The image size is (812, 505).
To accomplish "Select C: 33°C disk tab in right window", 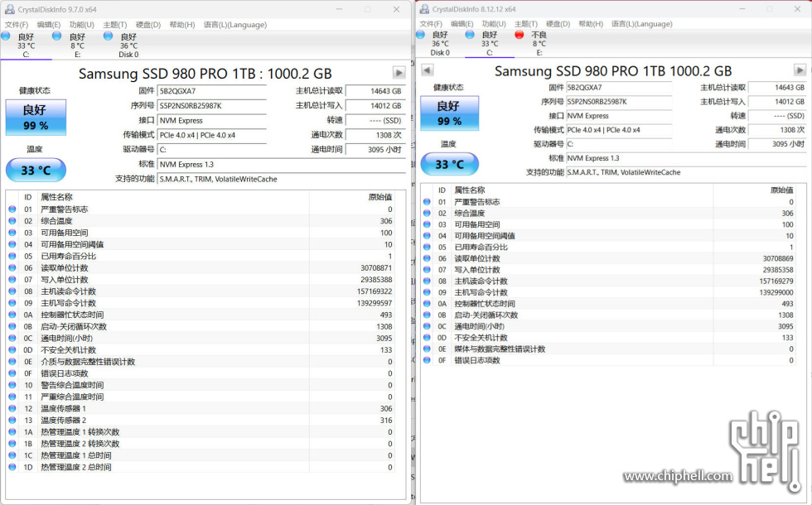I will (x=490, y=43).
